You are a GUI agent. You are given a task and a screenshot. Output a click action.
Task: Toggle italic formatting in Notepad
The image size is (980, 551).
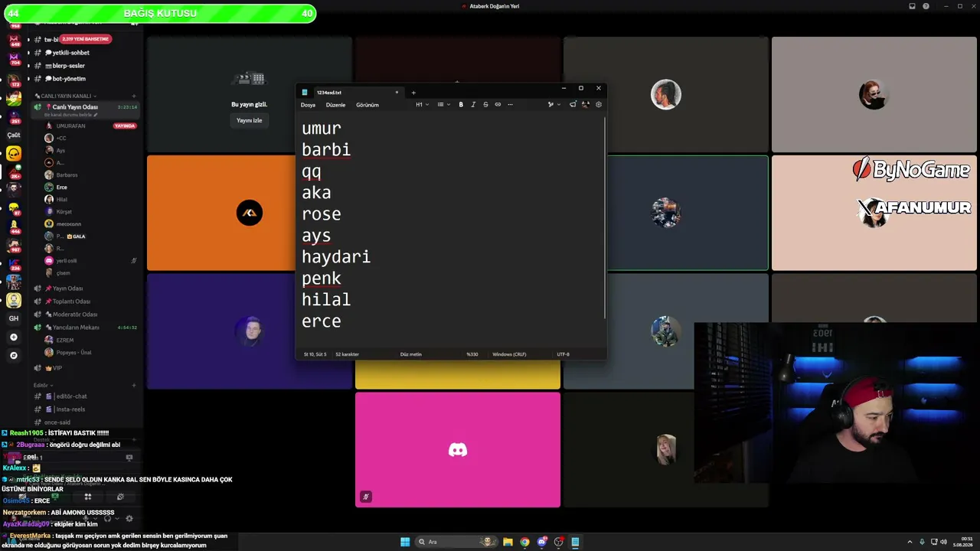(x=473, y=105)
